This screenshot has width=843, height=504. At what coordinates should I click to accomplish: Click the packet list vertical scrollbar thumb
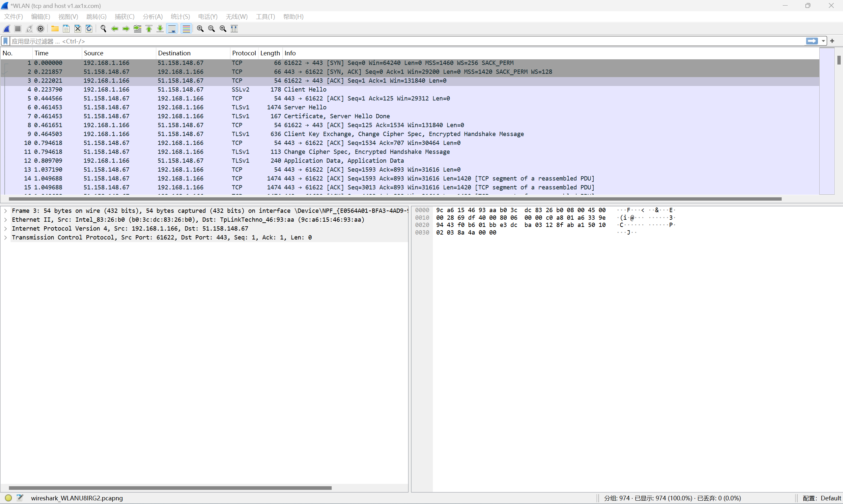[x=839, y=60]
